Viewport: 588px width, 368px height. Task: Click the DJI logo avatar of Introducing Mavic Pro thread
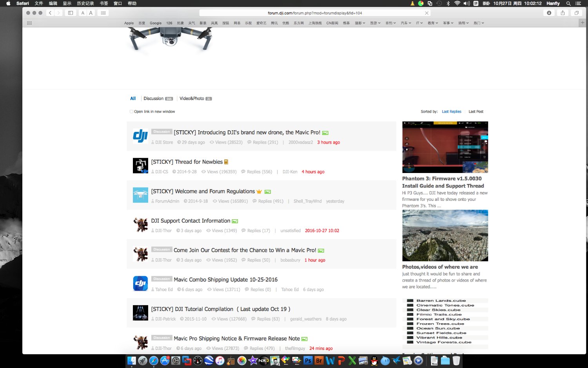pyautogui.click(x=140, y=136)
